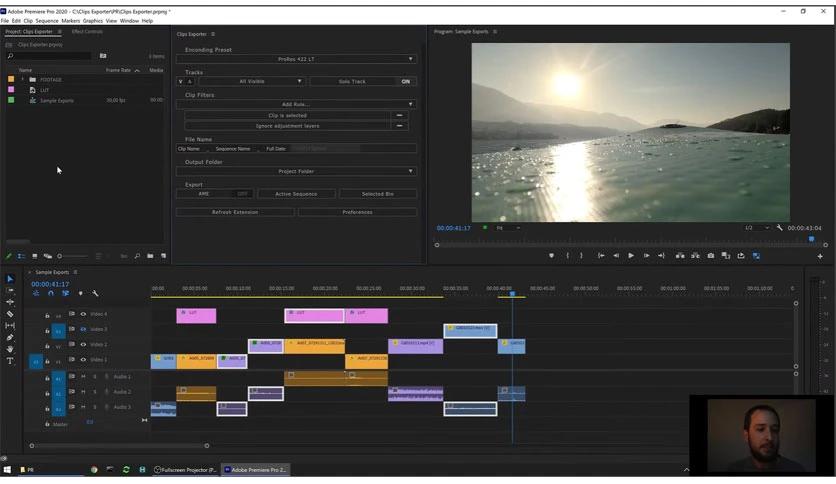
Task: Hide the Video 4 track with eye icon
Action: pyautogui.click(x=83, y=314)
